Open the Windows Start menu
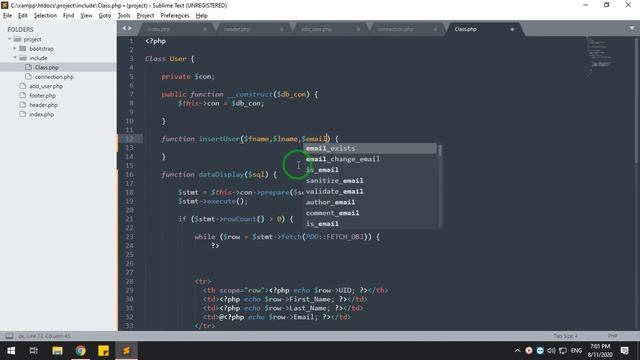This screenshot has height=360, width=640. click(x=11, y=351)
